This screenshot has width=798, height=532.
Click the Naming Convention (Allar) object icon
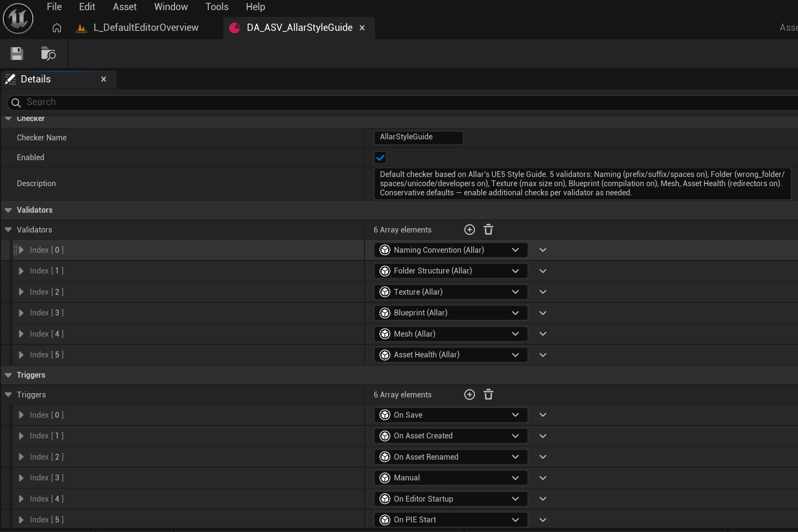pos(385,250)
